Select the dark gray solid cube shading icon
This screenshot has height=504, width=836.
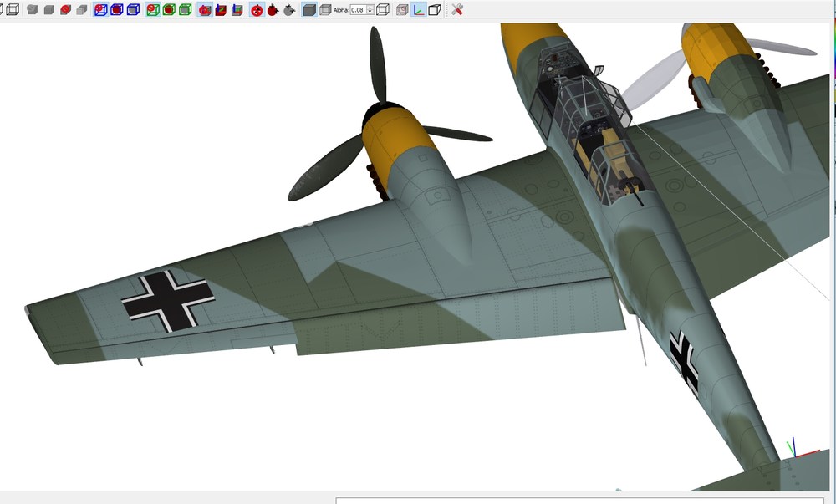[x=309, y=9]
